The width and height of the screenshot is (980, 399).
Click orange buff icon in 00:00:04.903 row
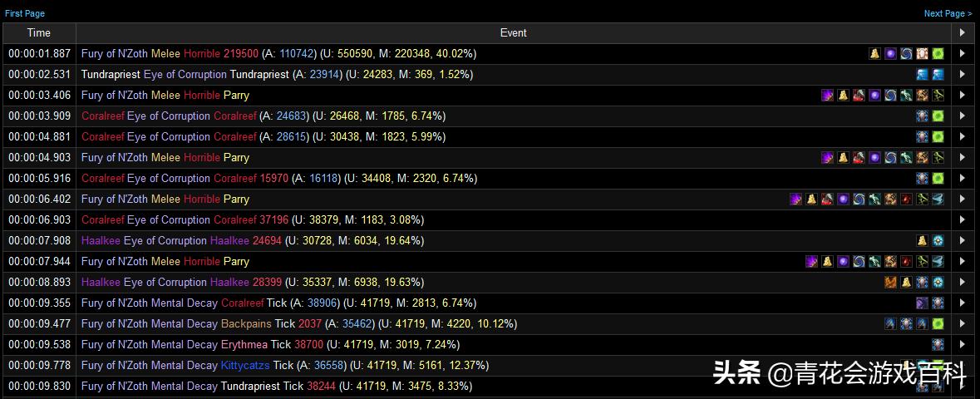[x=922, y=158]
